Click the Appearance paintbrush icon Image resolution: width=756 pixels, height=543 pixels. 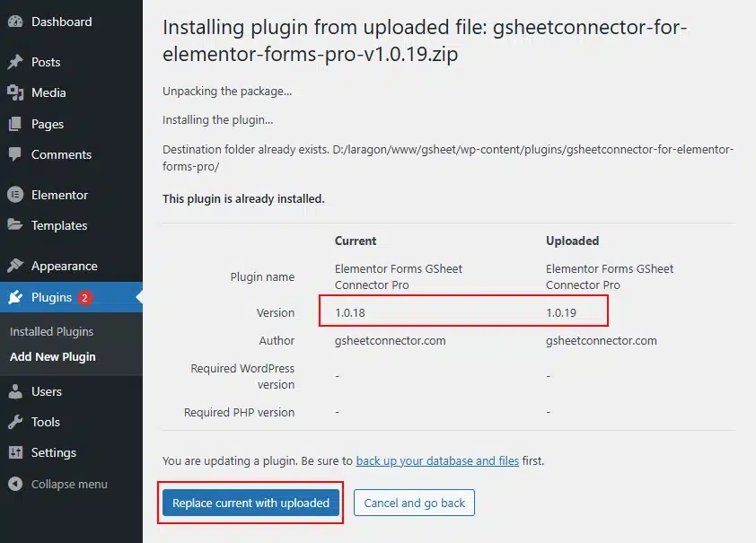coord(15,266)
